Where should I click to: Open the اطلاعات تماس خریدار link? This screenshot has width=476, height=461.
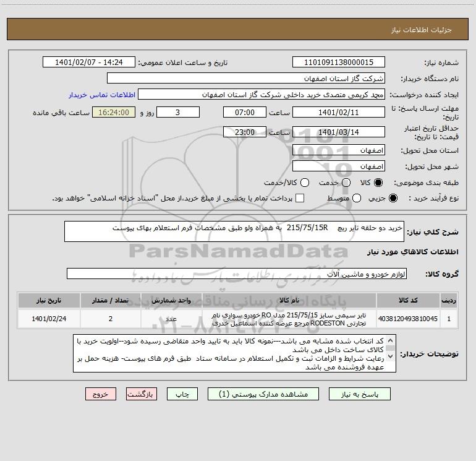click(x=102, y=95)
